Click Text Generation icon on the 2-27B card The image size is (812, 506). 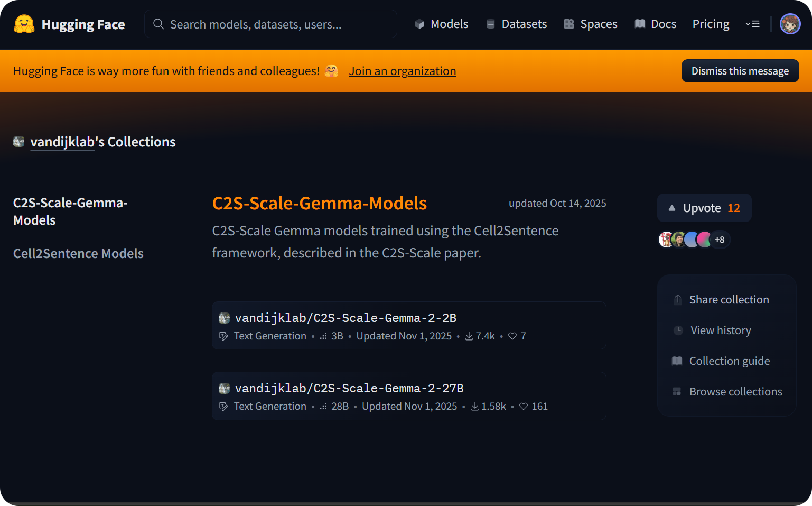point(224,407)
